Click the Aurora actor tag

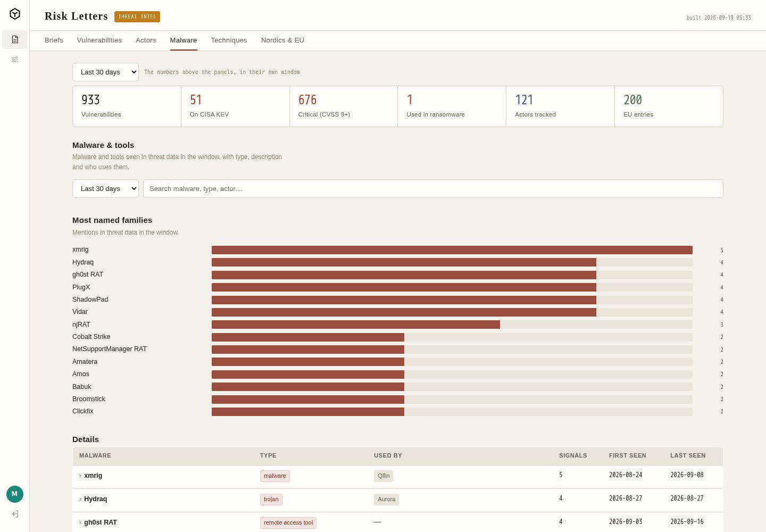387,500
